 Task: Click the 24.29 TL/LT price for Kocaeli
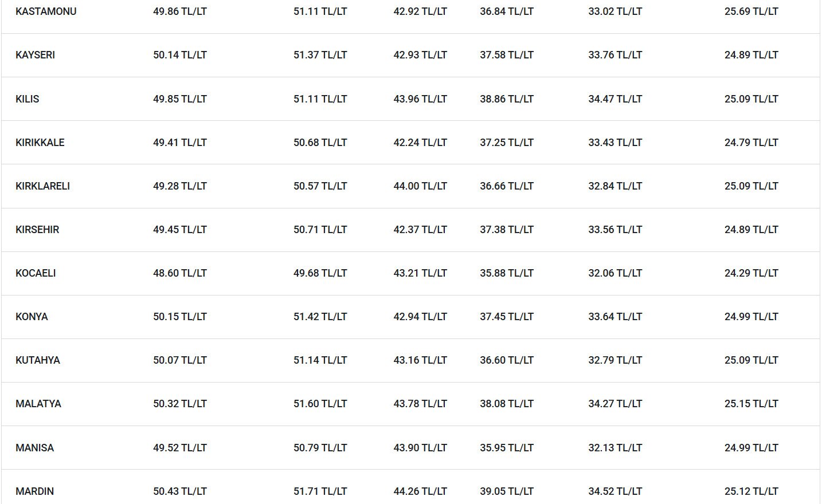(x=751, y=273)
